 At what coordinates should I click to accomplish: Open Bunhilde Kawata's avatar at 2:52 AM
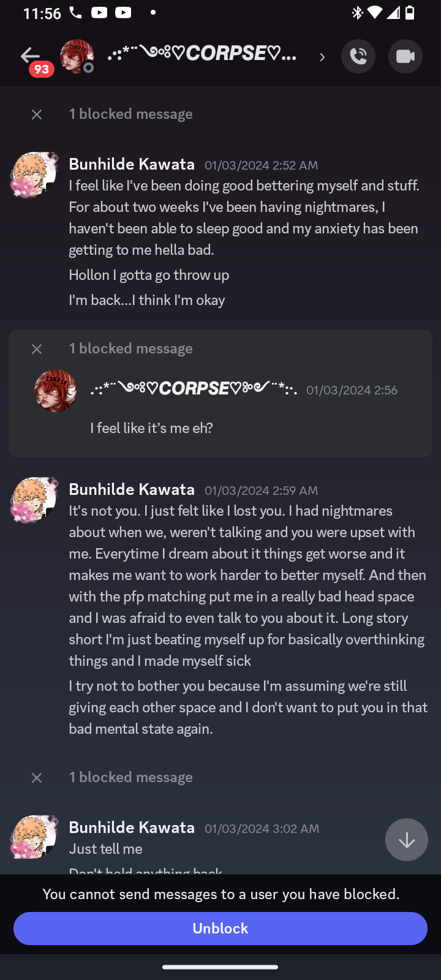click(34, 175)
